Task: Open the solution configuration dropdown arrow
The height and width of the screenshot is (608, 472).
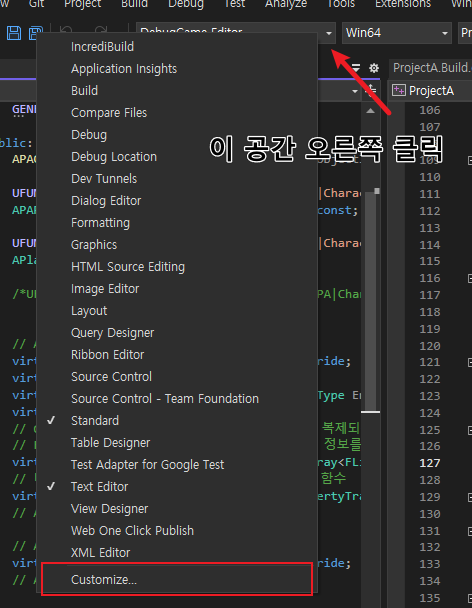Action: [x=328, y=33]
